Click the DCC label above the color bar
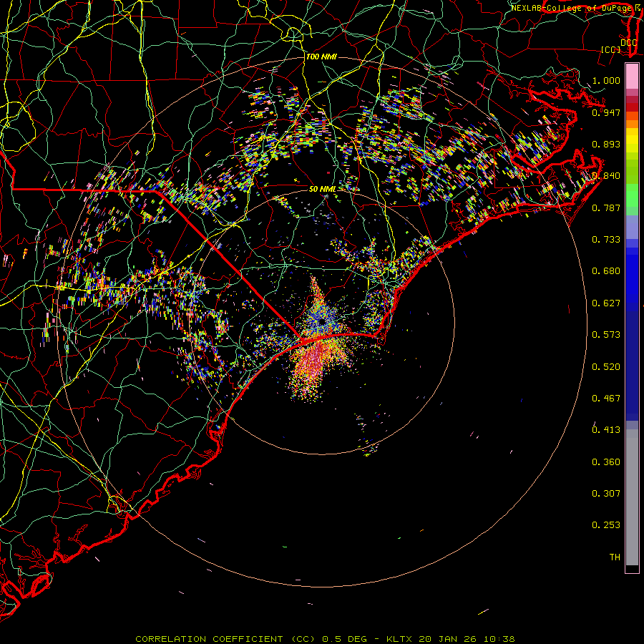 pos(628,43)
